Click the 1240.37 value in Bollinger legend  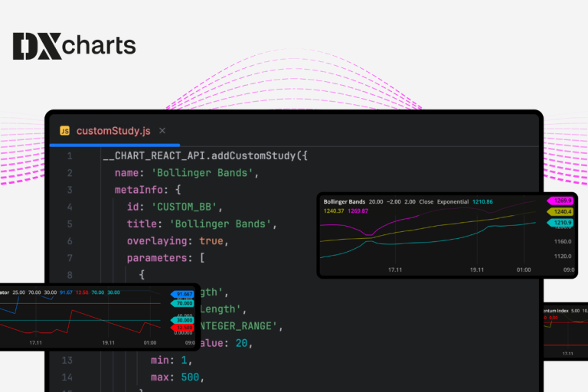pos(334,211)
